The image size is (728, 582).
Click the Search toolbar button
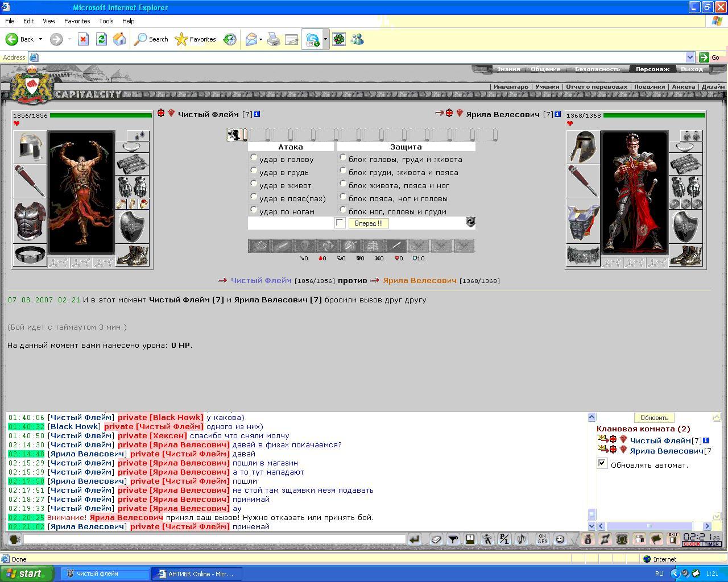coord(151,39)
